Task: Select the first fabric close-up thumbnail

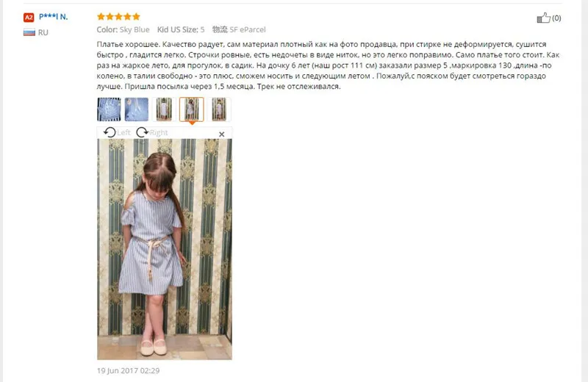Action: coord(109,109)
